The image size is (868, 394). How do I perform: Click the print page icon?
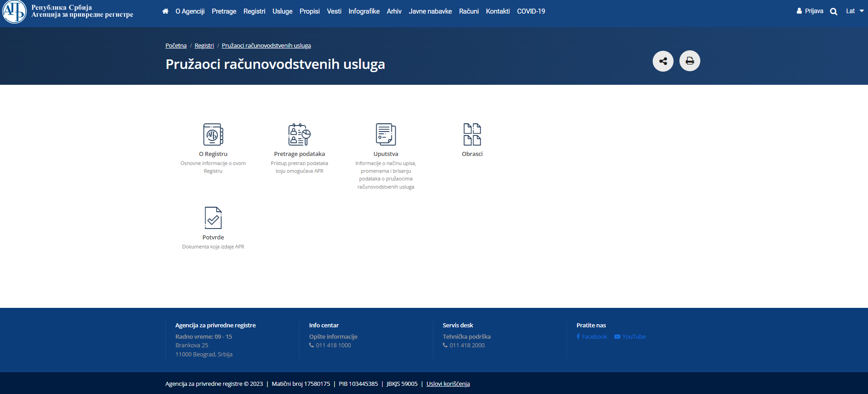coord(689,61)
